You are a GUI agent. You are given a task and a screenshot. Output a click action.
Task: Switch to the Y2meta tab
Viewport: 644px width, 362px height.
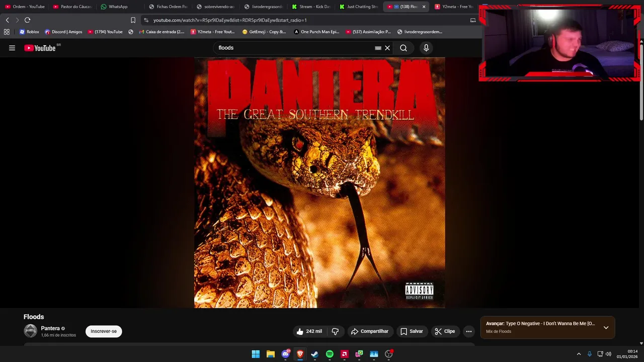pyautogui.click(x=455, y=7)
